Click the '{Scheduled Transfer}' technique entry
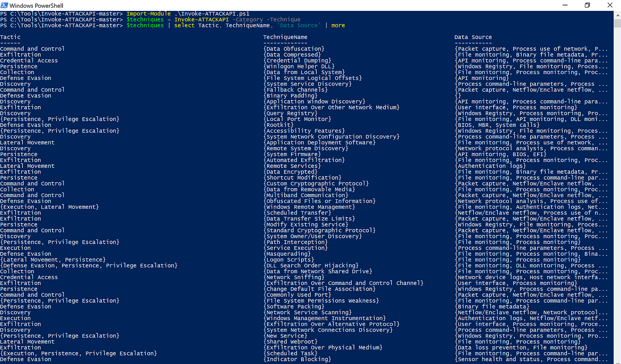Image resolution: width=621 pixels, height=364 pixels. coord(297,213)
